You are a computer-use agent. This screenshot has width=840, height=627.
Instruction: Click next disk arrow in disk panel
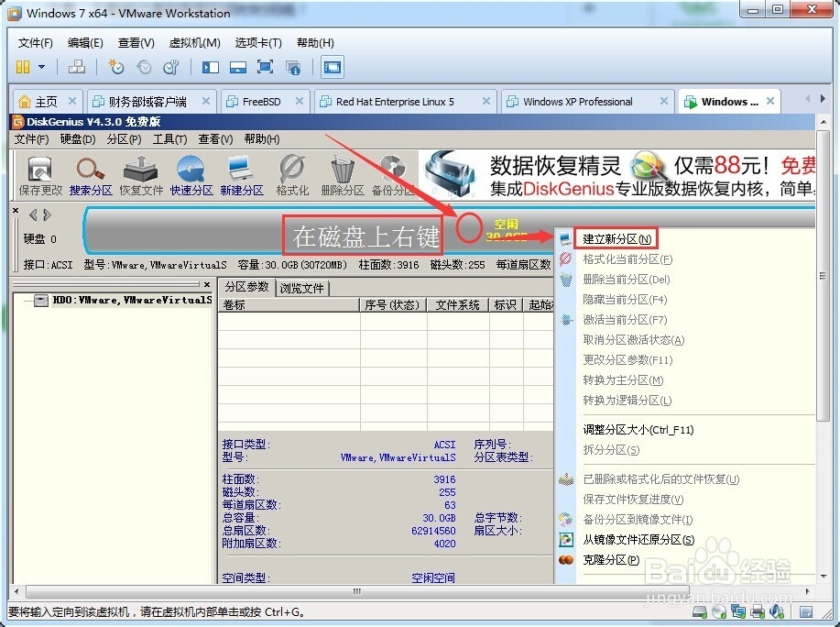[47, 214]
